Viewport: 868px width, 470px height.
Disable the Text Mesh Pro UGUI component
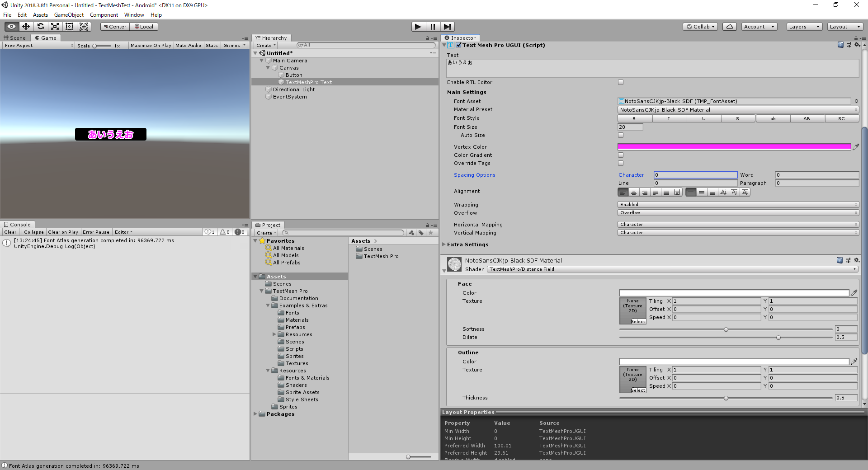click(x=459, y=45)
